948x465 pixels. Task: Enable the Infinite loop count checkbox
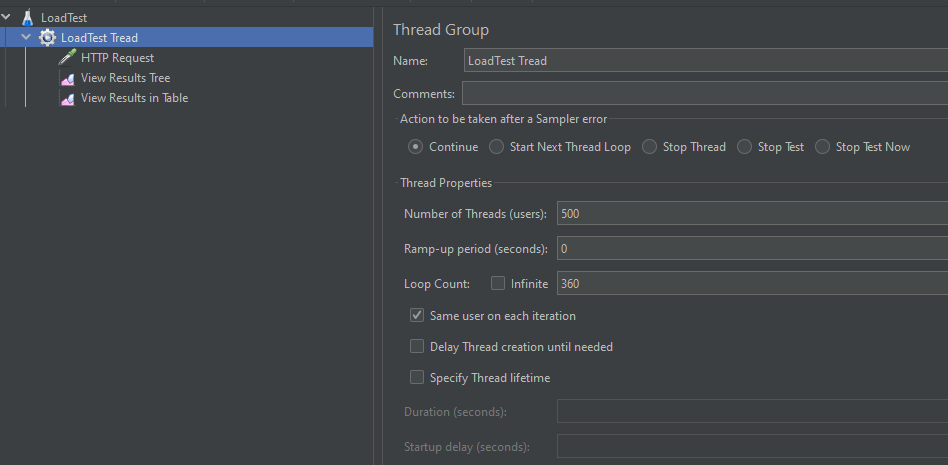[498, 283]
